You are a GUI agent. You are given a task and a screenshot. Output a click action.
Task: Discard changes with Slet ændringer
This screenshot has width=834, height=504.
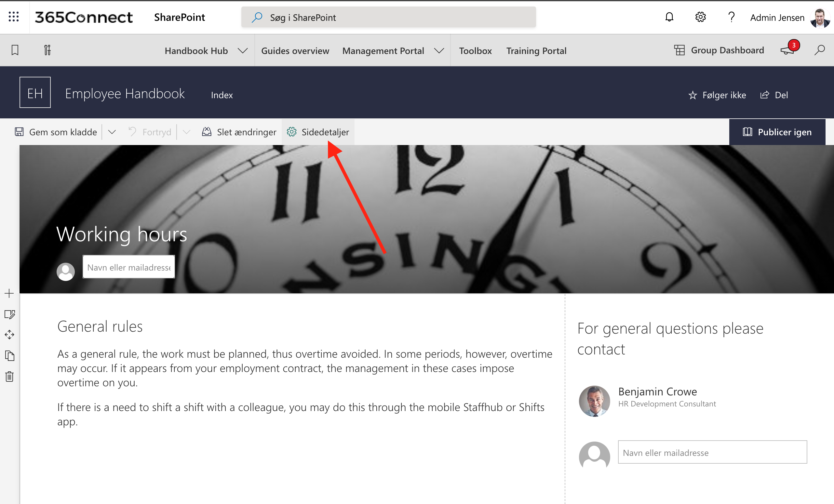pos(239,132)
